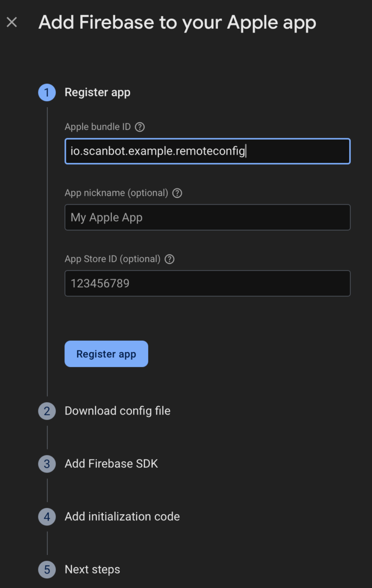Click the step 1 circle icon

tap(47, 92)
